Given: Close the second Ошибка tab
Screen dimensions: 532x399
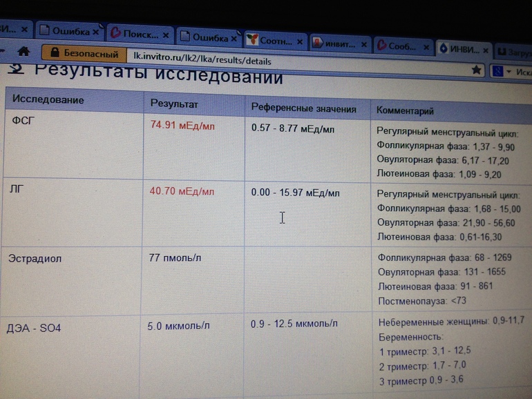Looking at the screenshot, I should (x=234, y=39).
